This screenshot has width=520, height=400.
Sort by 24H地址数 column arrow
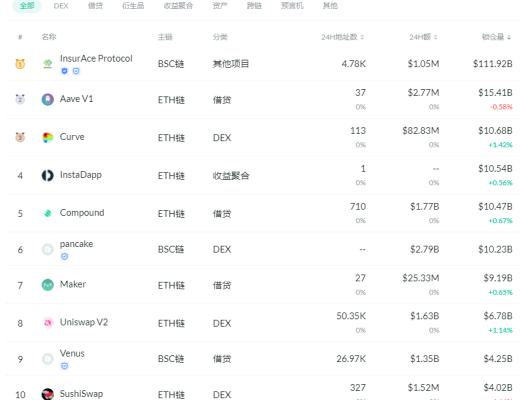pyautogui.click(x=362, y=37)
